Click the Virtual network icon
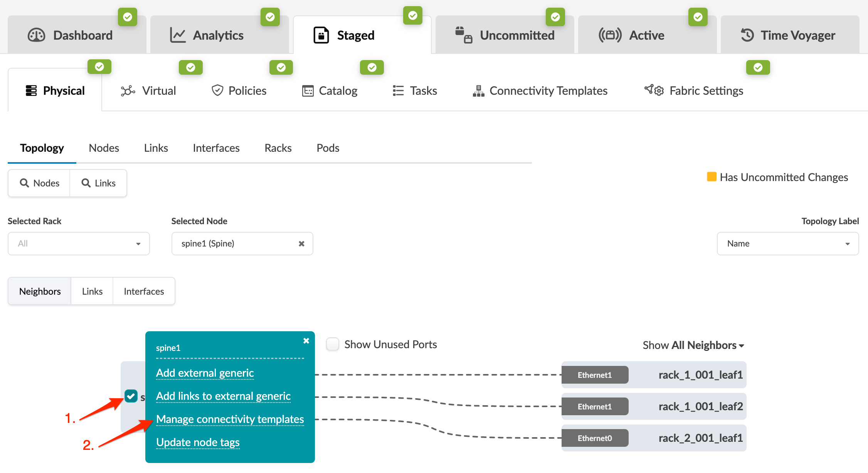868x473 pixels. 128,91
